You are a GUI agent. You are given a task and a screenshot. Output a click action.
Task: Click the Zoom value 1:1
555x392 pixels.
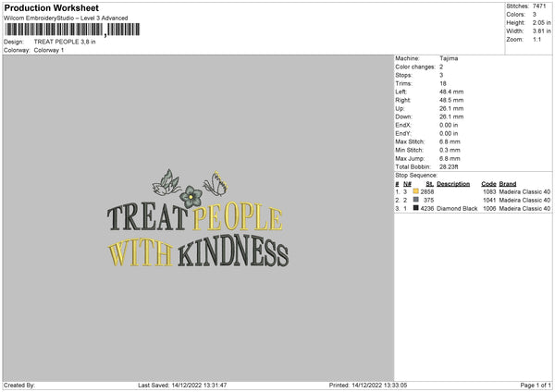pos(536,40)
